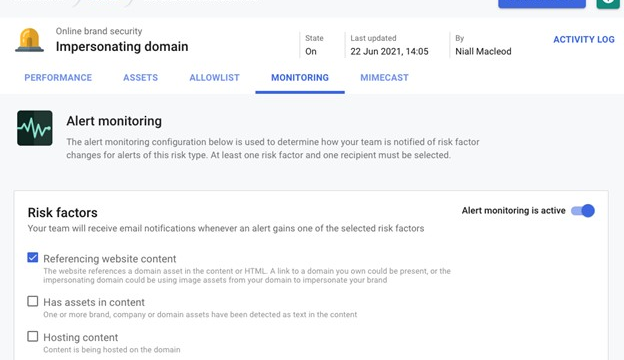Uncheck Referencing website content checkbox
The width and height of the screenshot is (624, 360).
[33, 257]
